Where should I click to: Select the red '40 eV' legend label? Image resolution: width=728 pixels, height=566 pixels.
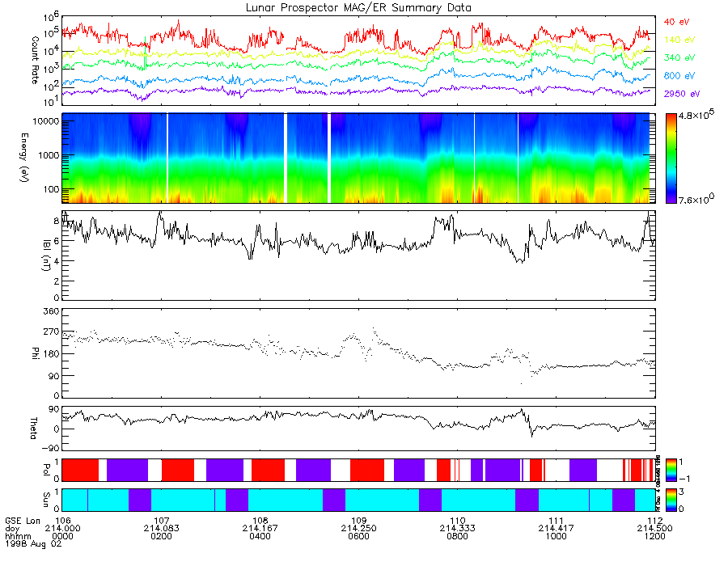tap(676, 22)
